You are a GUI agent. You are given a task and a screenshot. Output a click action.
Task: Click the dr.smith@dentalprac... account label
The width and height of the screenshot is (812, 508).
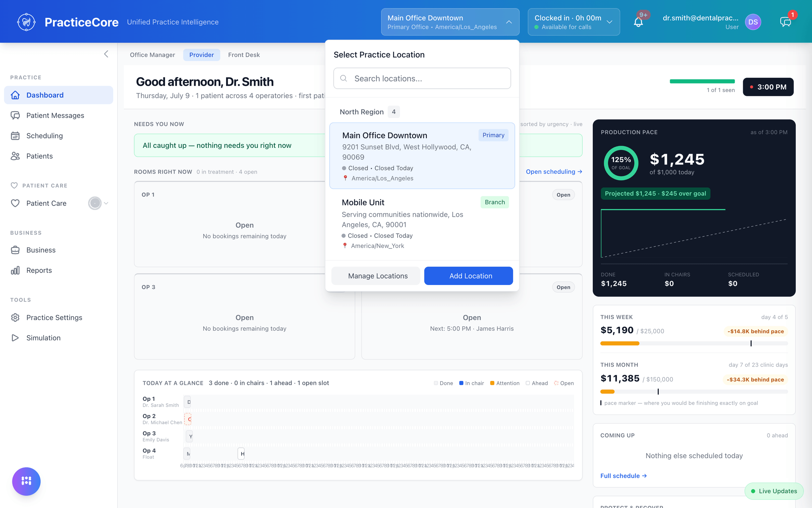tap(701, 18)
